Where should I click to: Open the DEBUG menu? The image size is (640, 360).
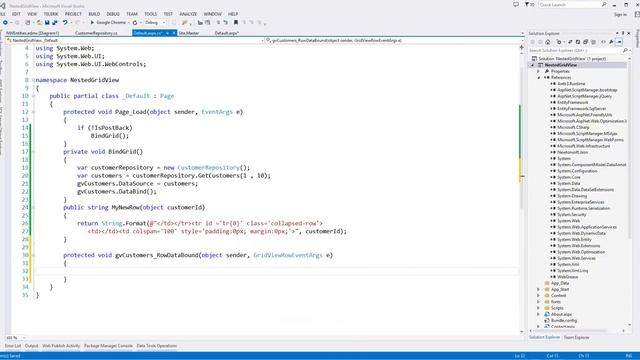113,14
